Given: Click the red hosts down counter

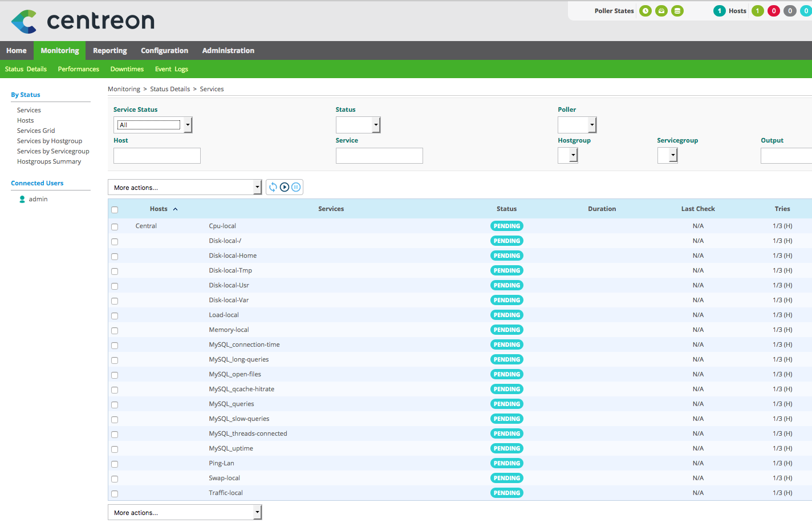Looking at the screenshot, I should 774,11.
